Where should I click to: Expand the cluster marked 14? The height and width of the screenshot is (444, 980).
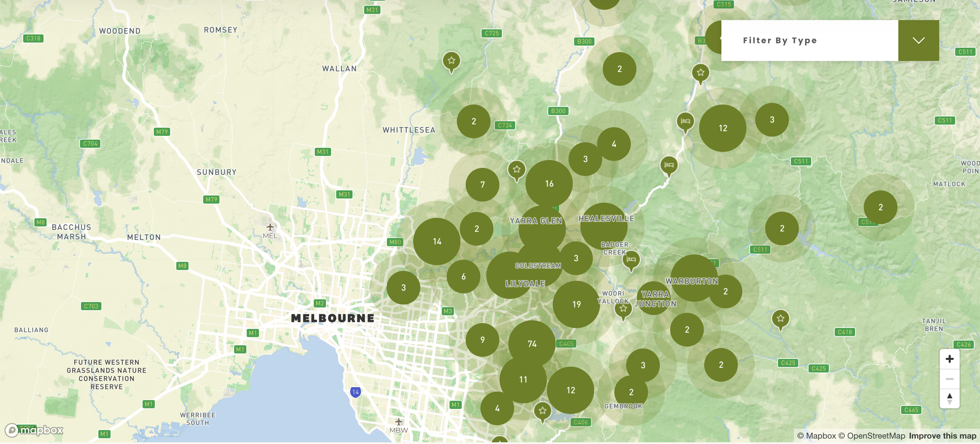point(437,241)
